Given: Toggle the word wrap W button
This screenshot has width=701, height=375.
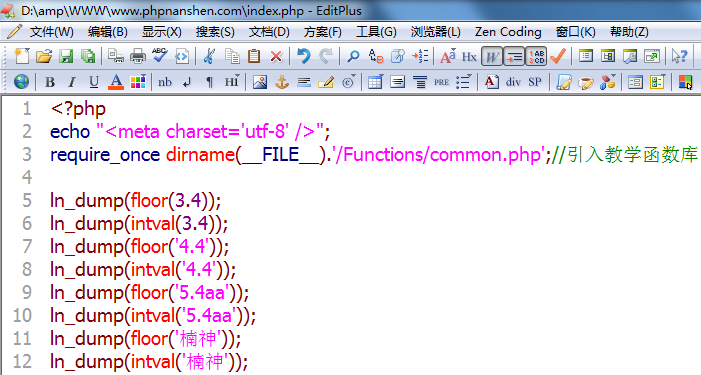Looking at the screenshot, I should [x=492, y=56].
